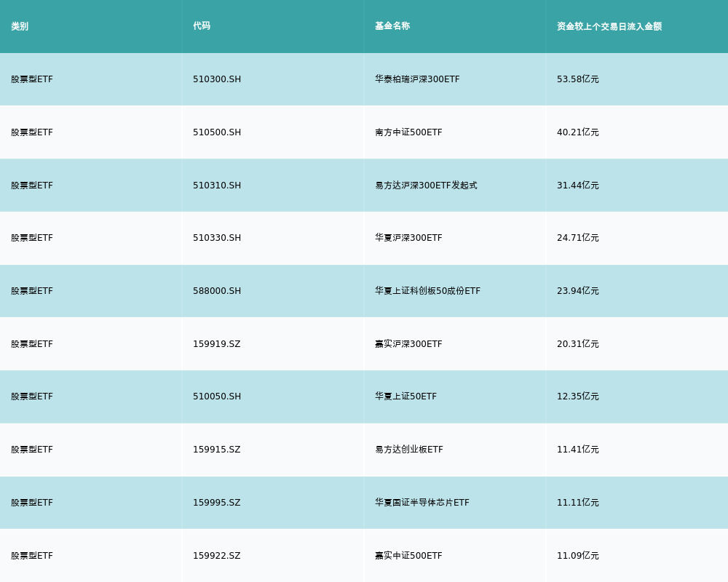Click the 华泰柏瑞沪深300ETF fund name
Screen dimensions: 728x582
417,79
